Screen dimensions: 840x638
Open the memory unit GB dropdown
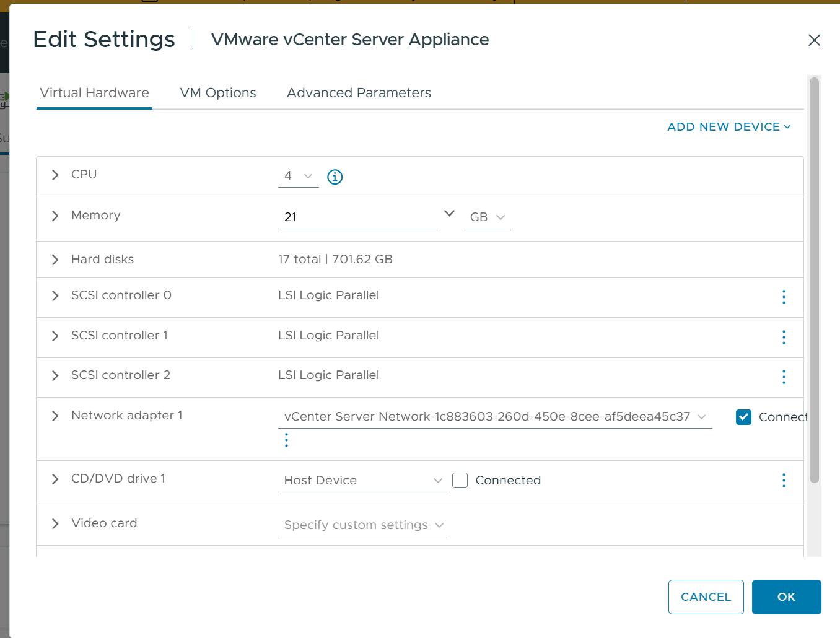click(487, 217)
